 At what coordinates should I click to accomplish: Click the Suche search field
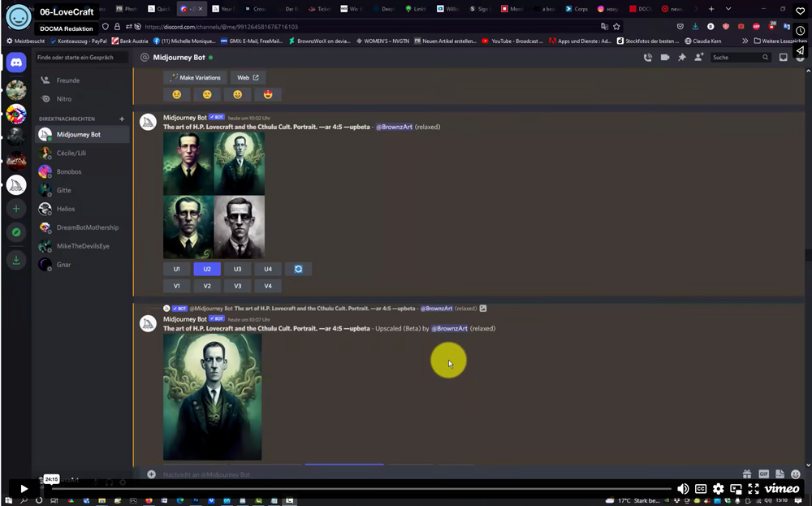pos(741,58)
